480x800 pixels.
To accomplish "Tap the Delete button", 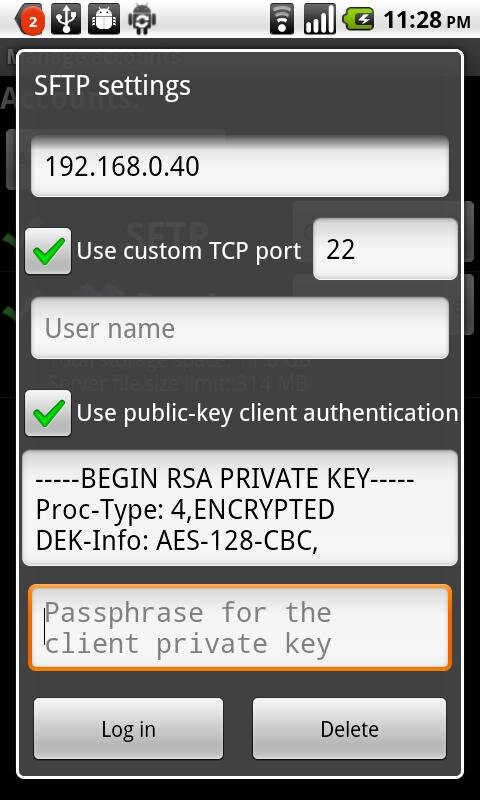I will pyautogui.click(x=349, y=729).
